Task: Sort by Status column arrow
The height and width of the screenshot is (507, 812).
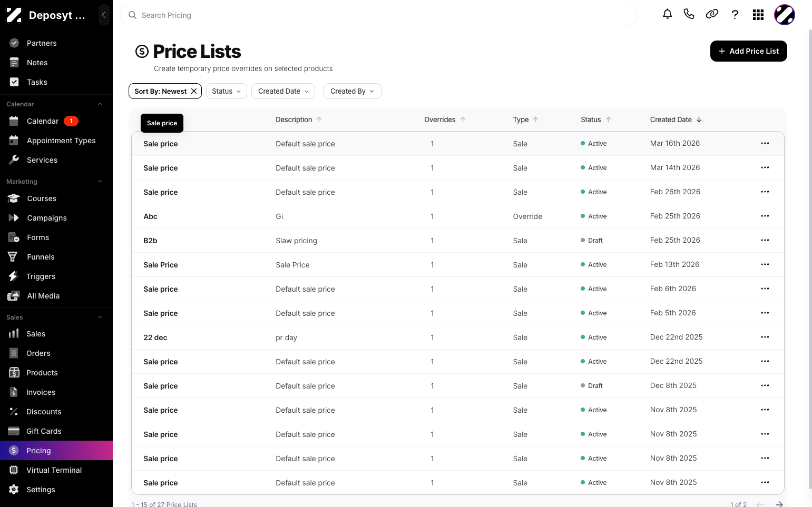Action: (x=609, y=120)
